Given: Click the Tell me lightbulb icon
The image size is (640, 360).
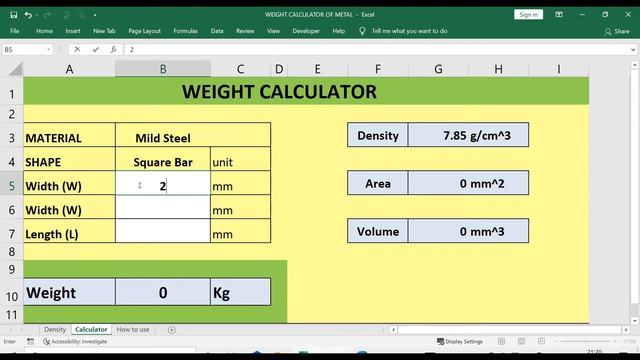Looking at the screenshot, I should [362, 31].
